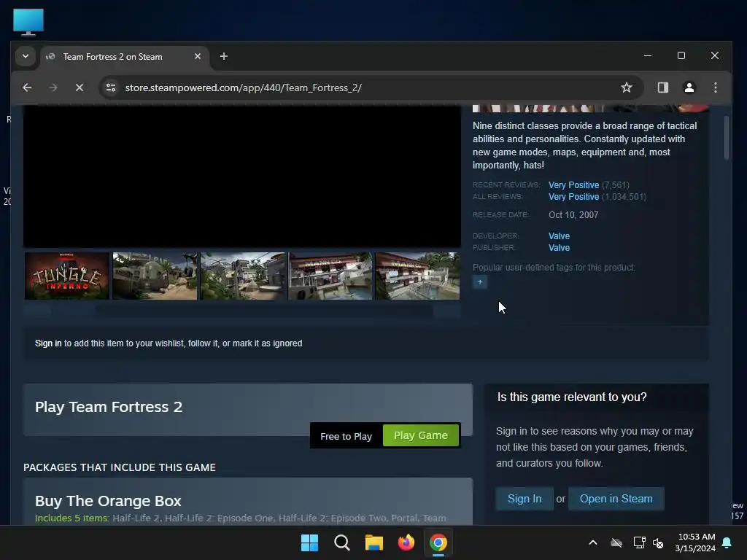Open the clock and date panel
The height and width of the screenshot is (560, 747).
click(x=695, y=542)
